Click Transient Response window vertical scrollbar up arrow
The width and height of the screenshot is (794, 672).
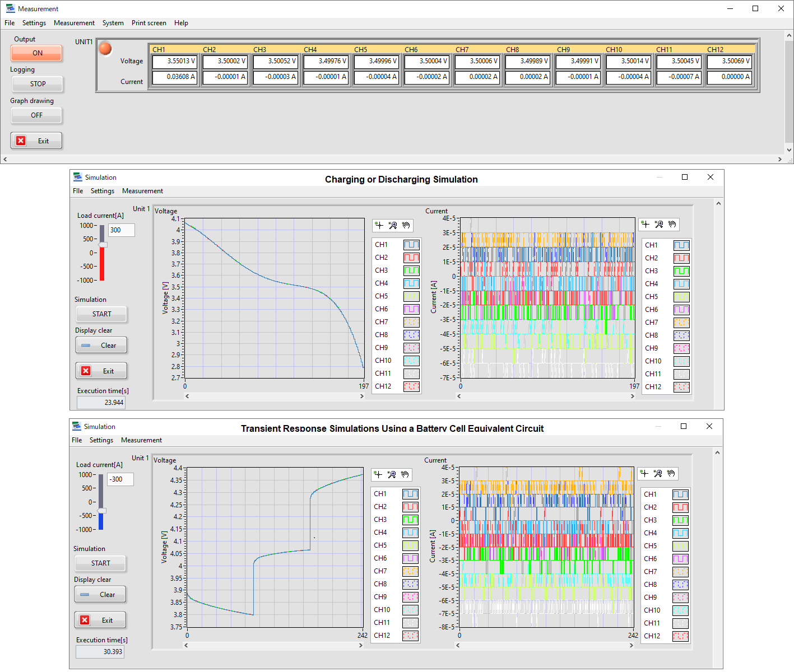click(717, 452)
